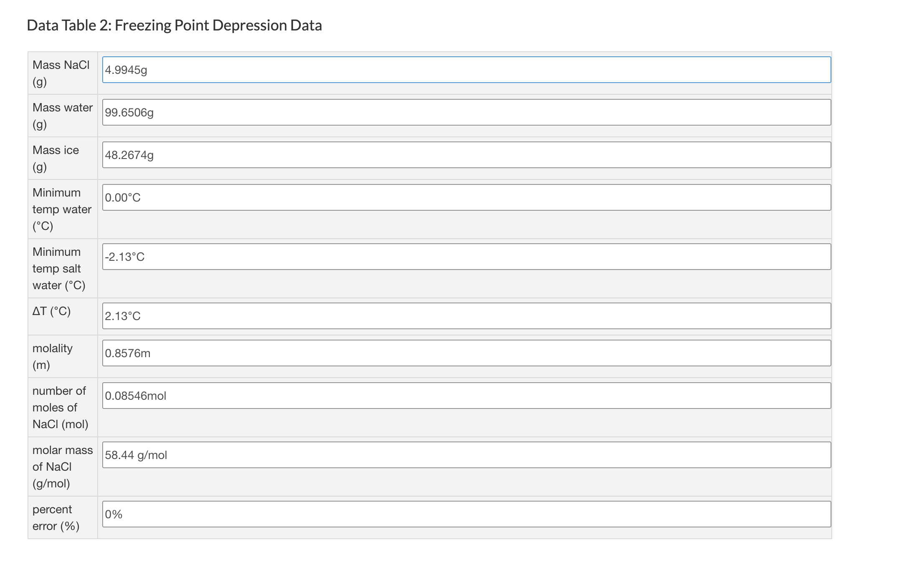Click the ΔT input field

tap(466, 316)
